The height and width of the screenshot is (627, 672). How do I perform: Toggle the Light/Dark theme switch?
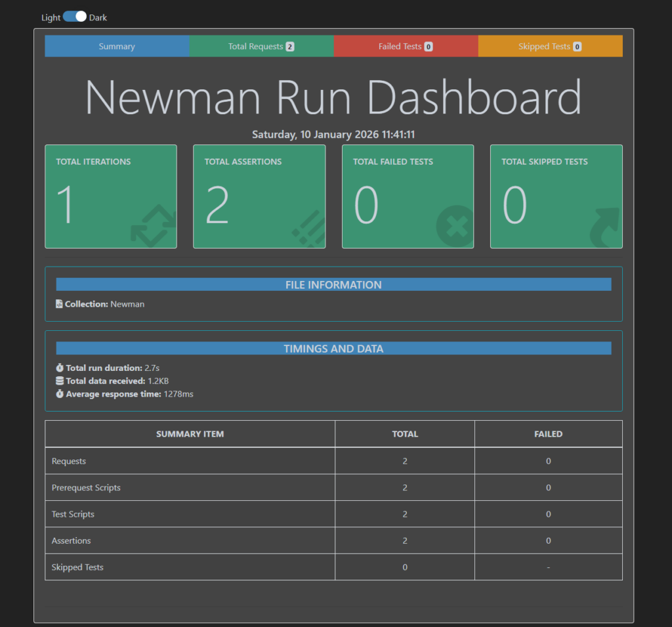click(x=75, y=17)
